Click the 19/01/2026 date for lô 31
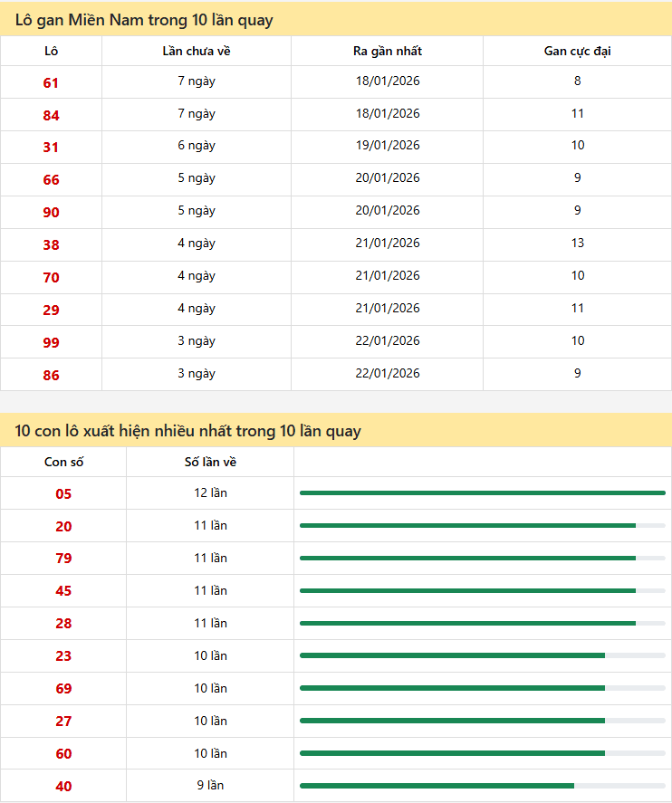 pyautogui.click(x=388, y=146)
